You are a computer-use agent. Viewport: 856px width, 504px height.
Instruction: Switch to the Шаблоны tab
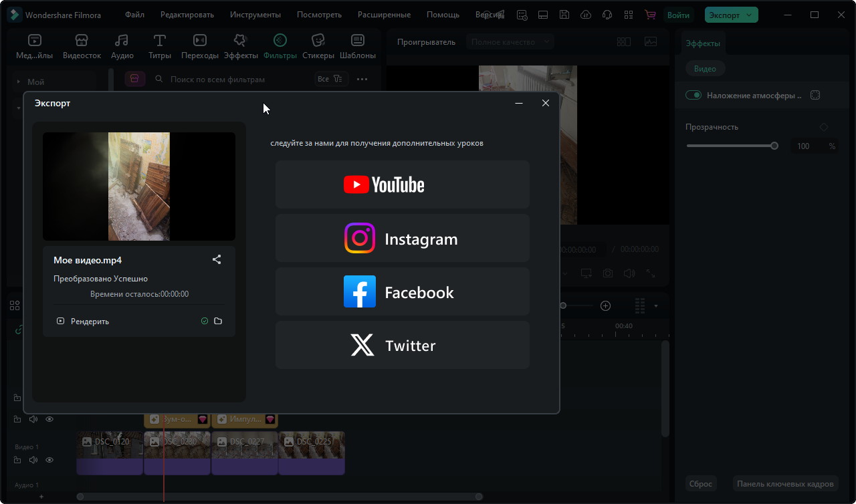[358, 47]
